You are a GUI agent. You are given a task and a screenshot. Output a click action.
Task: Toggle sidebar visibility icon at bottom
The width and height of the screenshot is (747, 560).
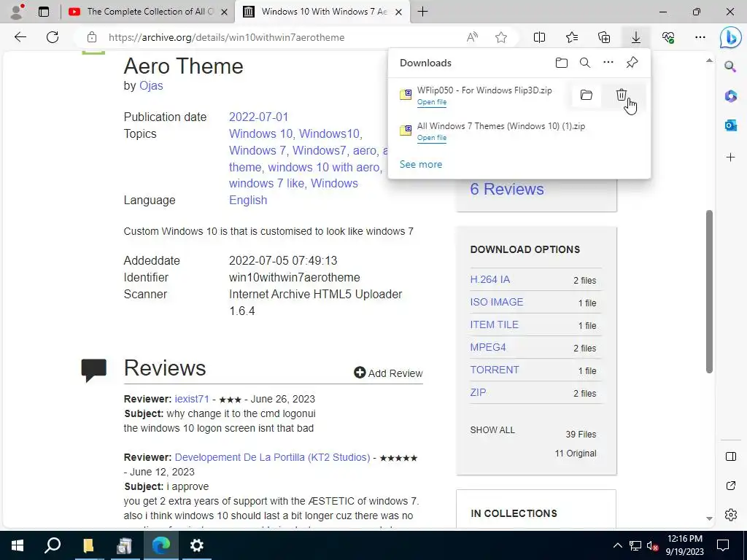[730, 456]
